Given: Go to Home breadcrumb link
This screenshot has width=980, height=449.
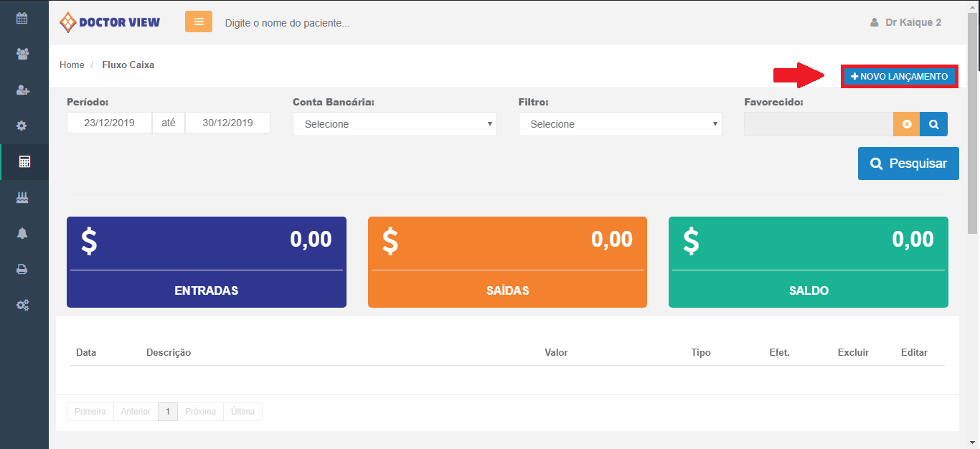Looking at the screenshot, I should click(72, 65).
